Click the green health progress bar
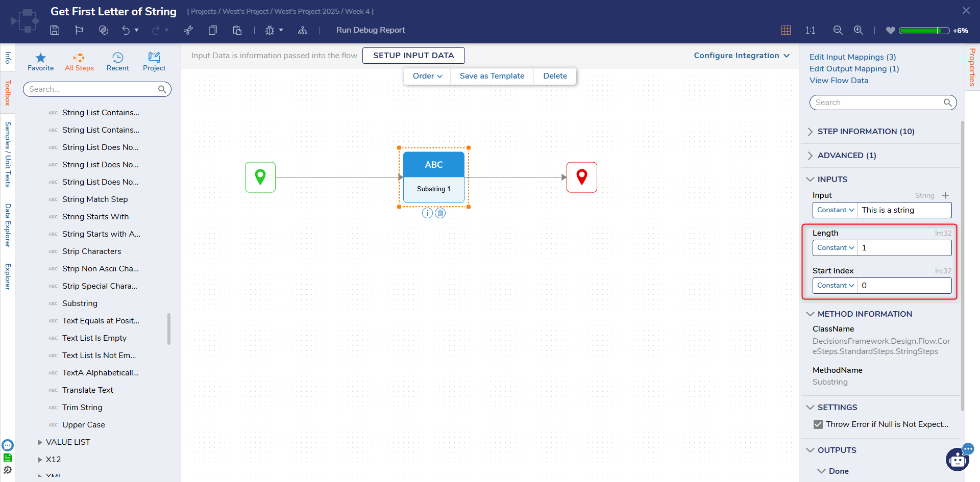This screenshot has width=980, height=482. pos(923,31)
